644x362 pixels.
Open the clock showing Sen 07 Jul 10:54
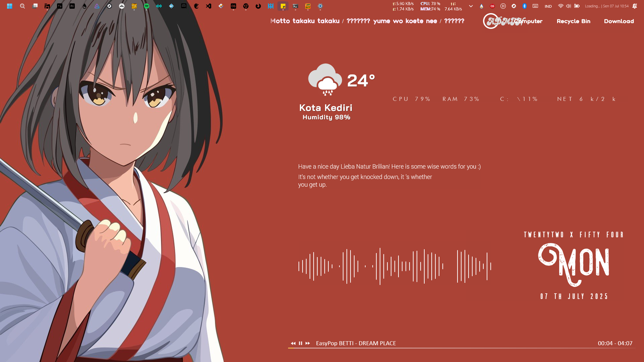tap(607, 6)
